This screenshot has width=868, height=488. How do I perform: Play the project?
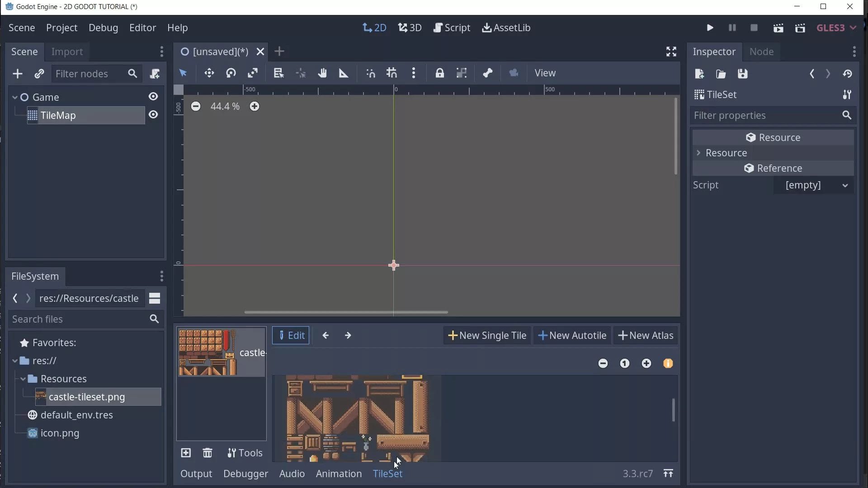[710, 28]
